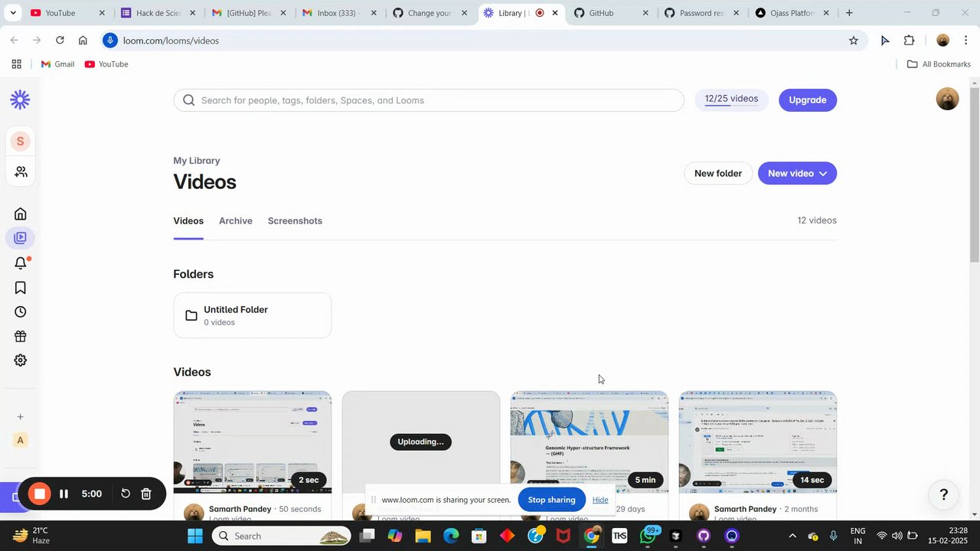Open the Loom logo home link

click(x=20, y=99)
